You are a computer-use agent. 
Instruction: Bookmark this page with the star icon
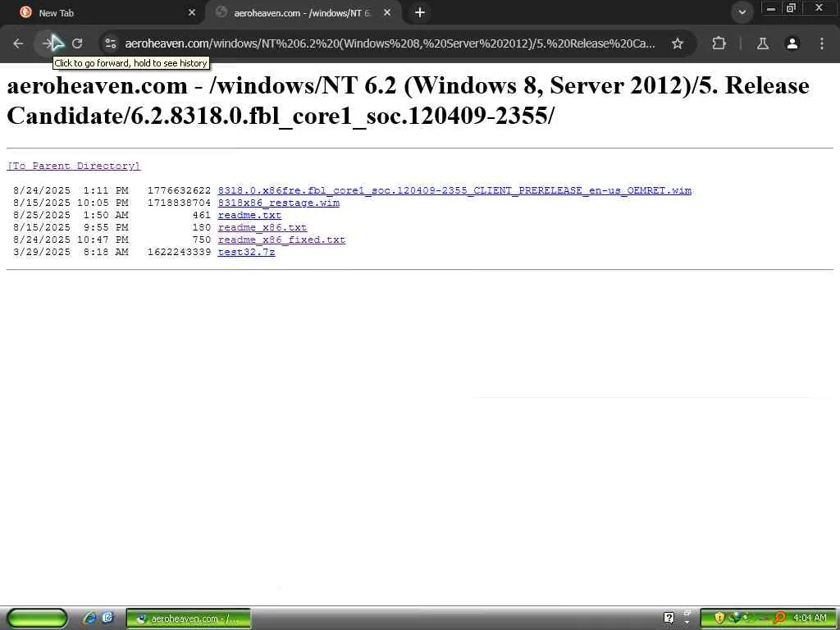pos(677,43)
